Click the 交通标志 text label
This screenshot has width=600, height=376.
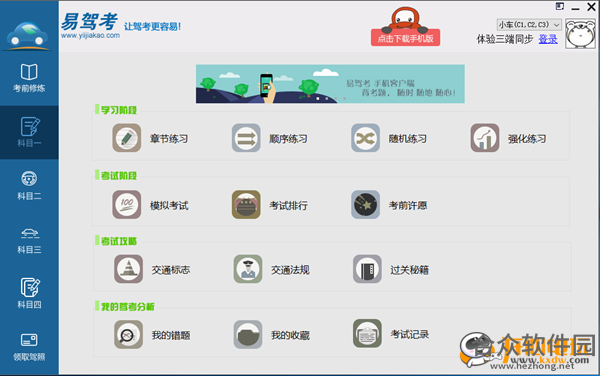[171, 270]
